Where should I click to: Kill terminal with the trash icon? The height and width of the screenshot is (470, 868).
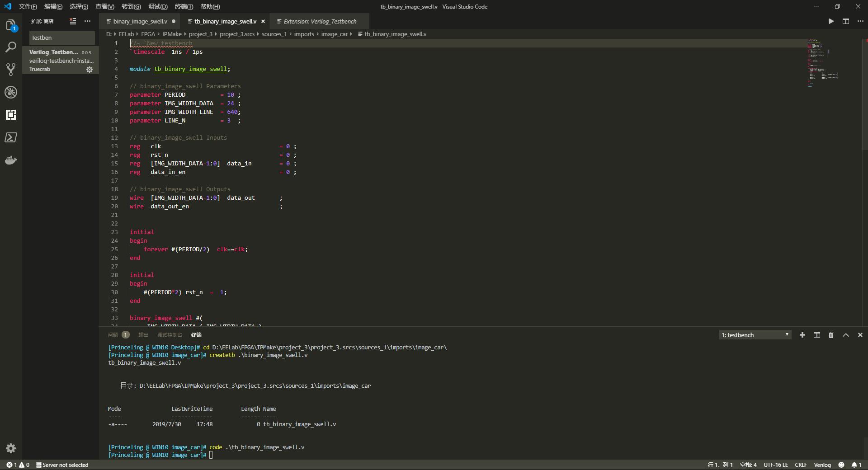[x=831, y=335]
